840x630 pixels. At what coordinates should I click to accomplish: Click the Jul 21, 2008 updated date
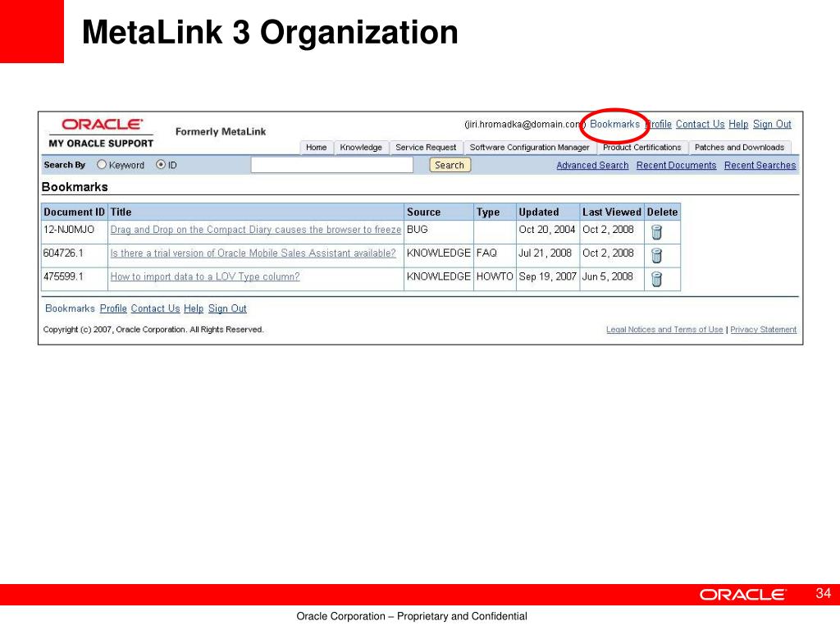click(x=545, y=253)
